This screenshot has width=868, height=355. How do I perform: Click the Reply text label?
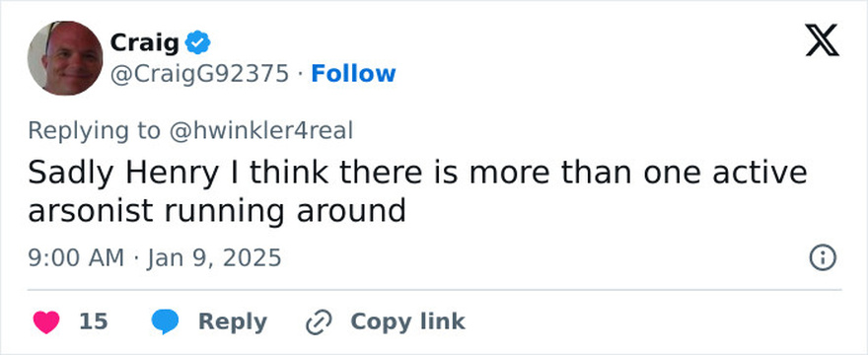coord(233,322)
